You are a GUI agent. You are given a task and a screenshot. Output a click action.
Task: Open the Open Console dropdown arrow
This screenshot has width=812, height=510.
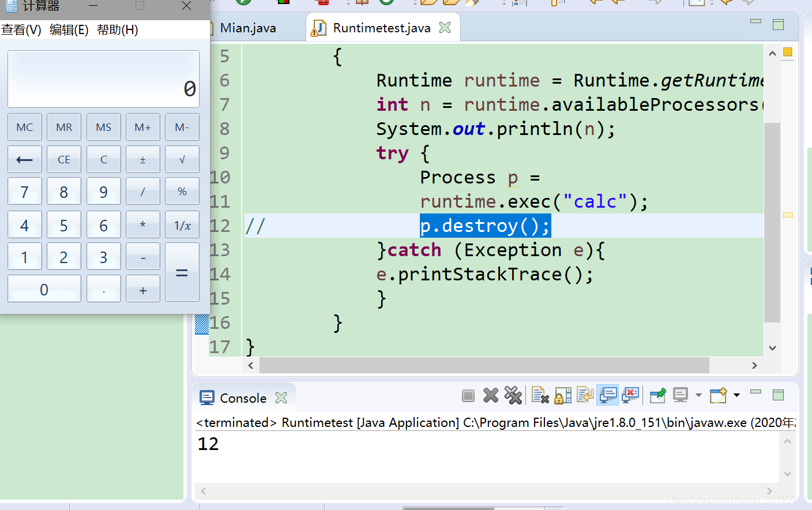[735, 395]
